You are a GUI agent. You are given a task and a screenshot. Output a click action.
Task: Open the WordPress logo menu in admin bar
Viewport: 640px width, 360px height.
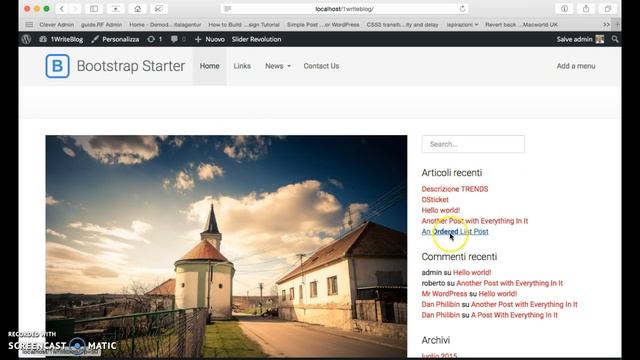pos(27,39)
